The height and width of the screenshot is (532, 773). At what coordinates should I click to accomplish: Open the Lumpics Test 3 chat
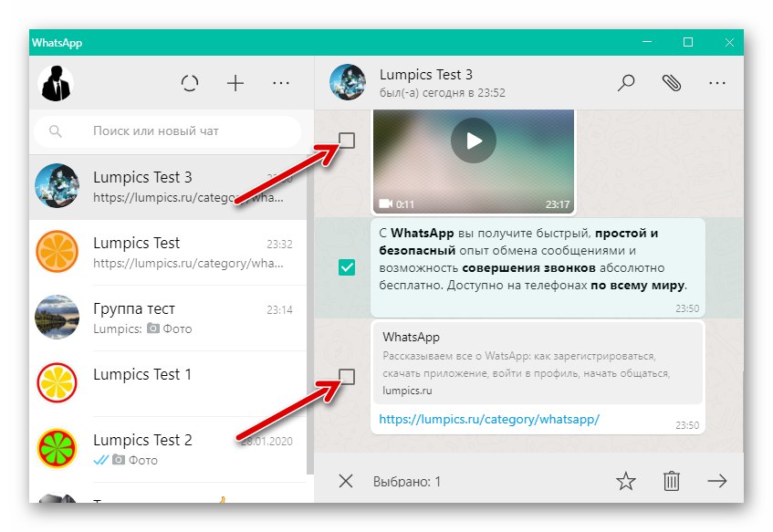tap(168, 187)
